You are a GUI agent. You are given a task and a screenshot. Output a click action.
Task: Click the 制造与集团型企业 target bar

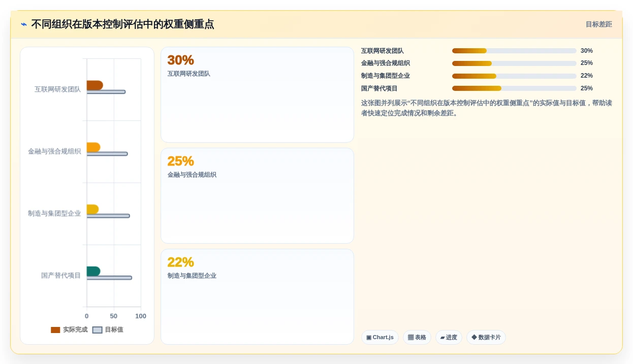(x=108, y=216)
